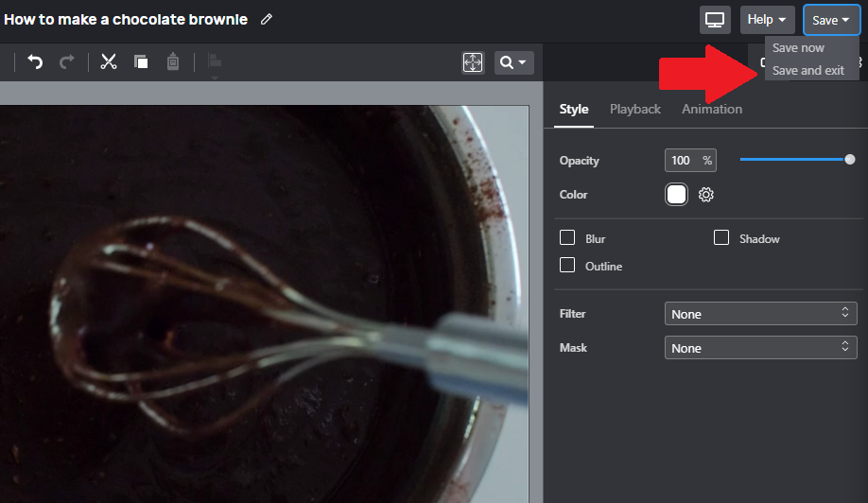Viewport: 868px width, 503px height.
Task: Open the Help dropdown menu
Action: tap(767, 20)
